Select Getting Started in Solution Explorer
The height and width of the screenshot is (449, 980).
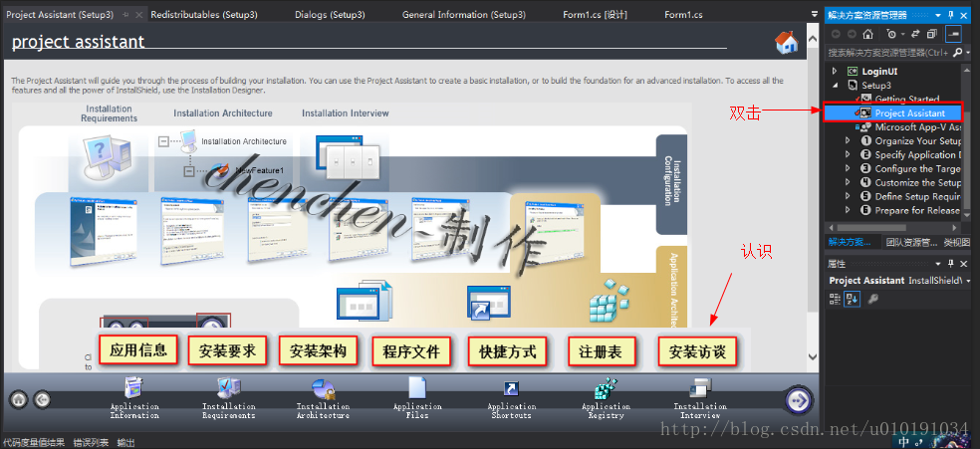click(907, 99)
